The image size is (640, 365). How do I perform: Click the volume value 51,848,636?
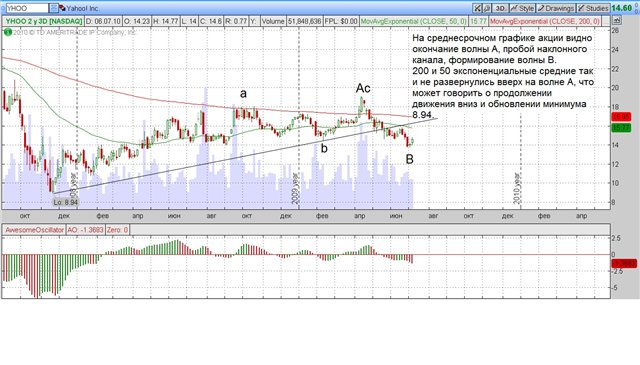click(x=304, y=21)
